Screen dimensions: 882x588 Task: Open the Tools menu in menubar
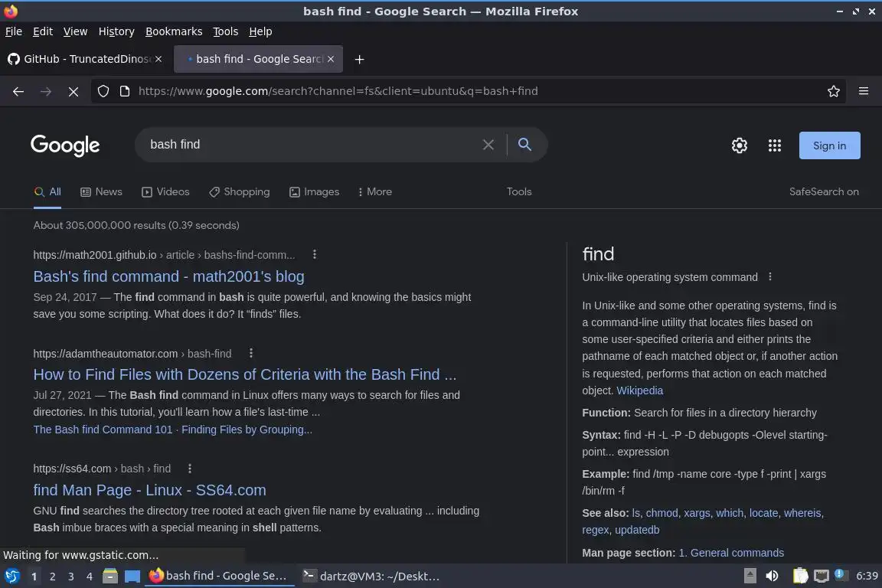click(x=226, y=31)
